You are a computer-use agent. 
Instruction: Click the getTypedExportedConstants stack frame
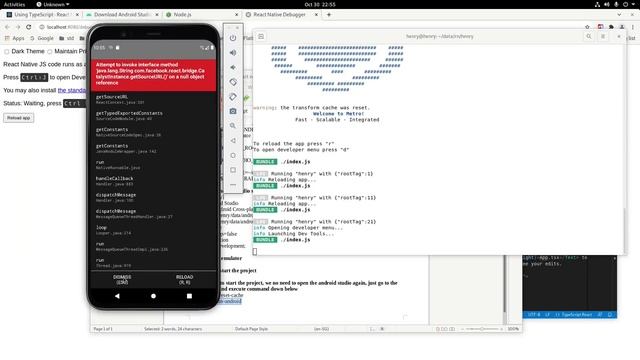[153, 116]
